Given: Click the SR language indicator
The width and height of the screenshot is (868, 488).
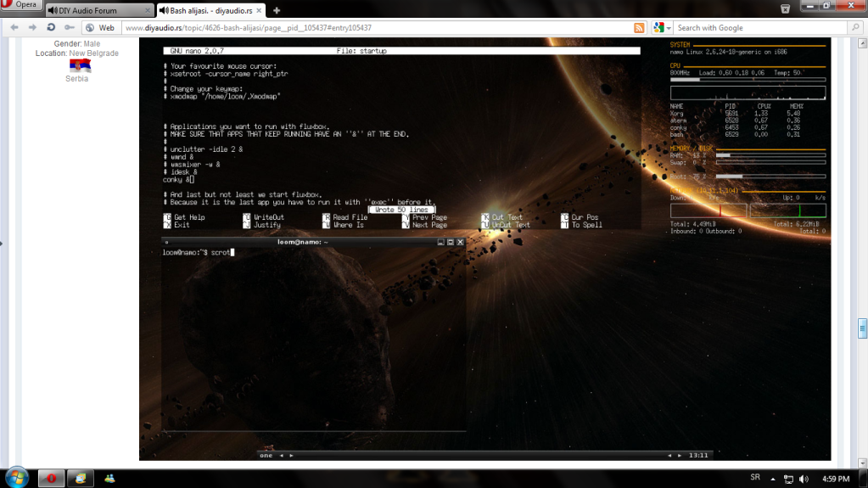Looking at the screenshot, I should pos(755,478).
